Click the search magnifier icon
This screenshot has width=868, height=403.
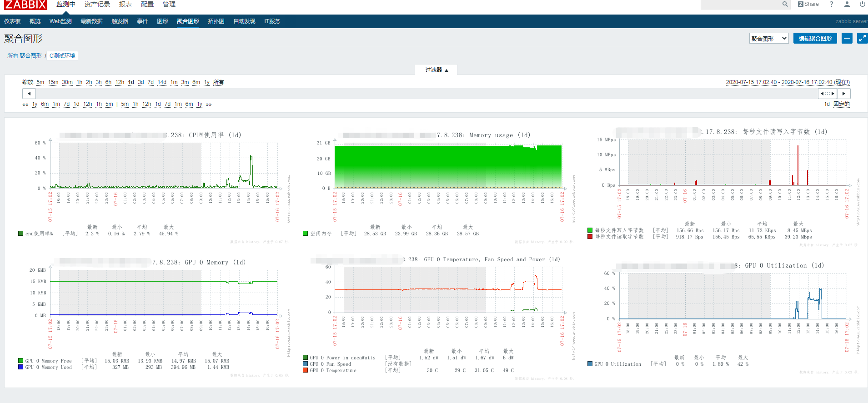coord(785,4)
